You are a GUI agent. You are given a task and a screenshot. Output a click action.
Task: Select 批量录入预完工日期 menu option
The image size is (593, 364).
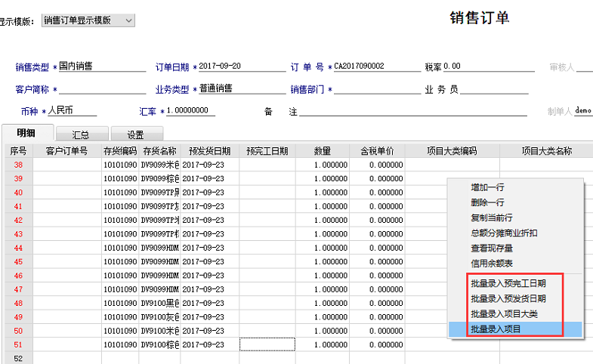coord(508,284)
